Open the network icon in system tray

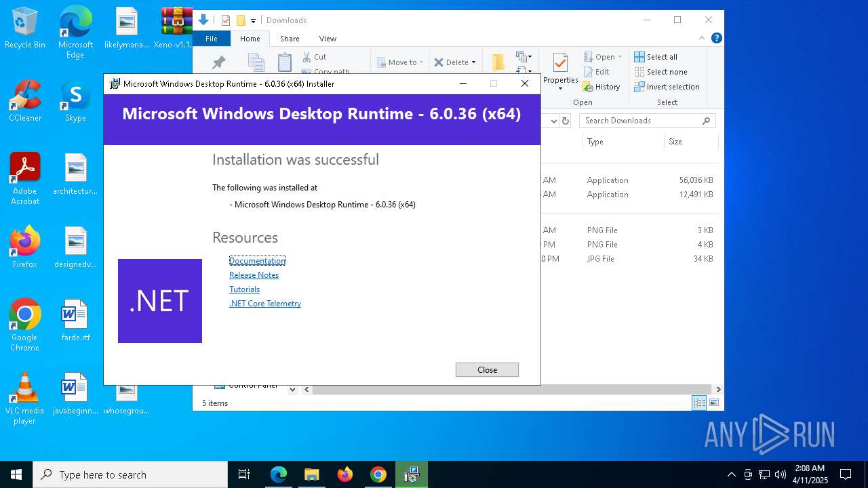[764, 474]
